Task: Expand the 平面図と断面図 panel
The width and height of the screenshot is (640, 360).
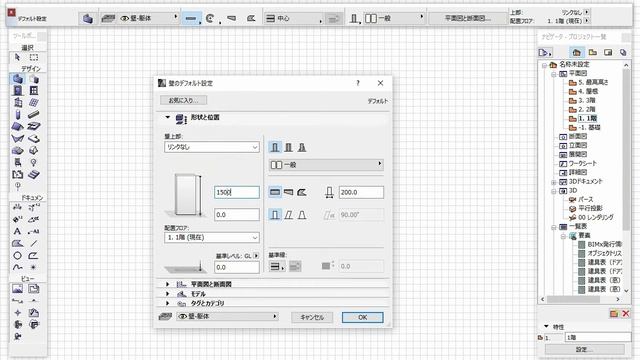Action: pos(167,284)
